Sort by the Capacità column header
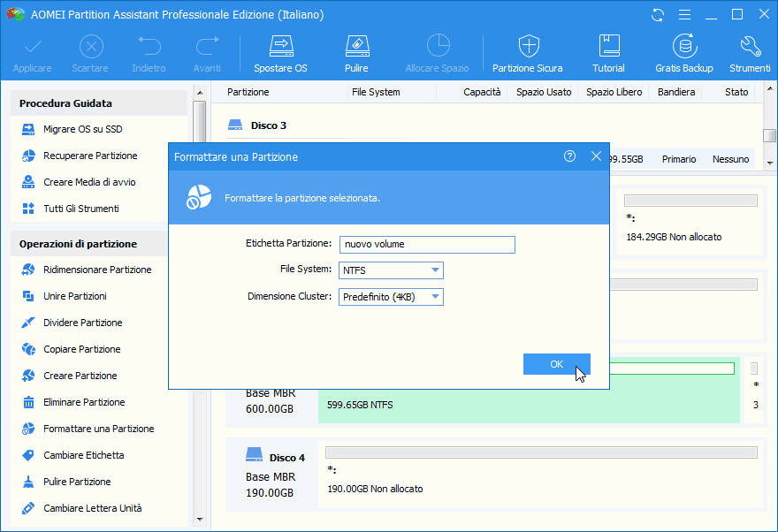The image size is (778, 532). coord(482,92)
